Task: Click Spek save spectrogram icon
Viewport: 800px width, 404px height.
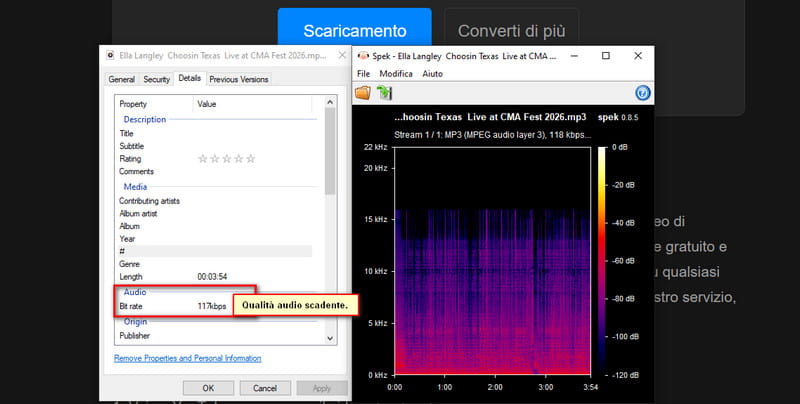Action: tap(384, 93)
